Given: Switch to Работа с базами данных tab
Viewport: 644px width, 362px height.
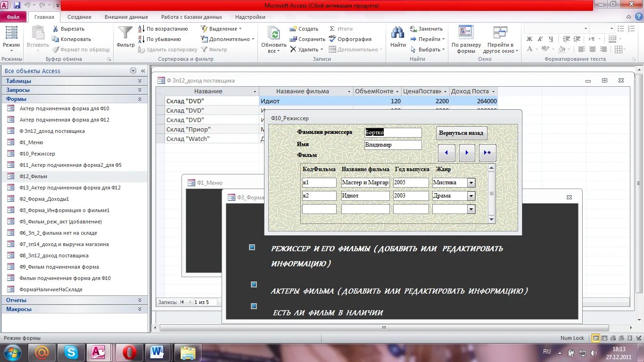Looking at the screenshot, I should click(x=191, y=17).
